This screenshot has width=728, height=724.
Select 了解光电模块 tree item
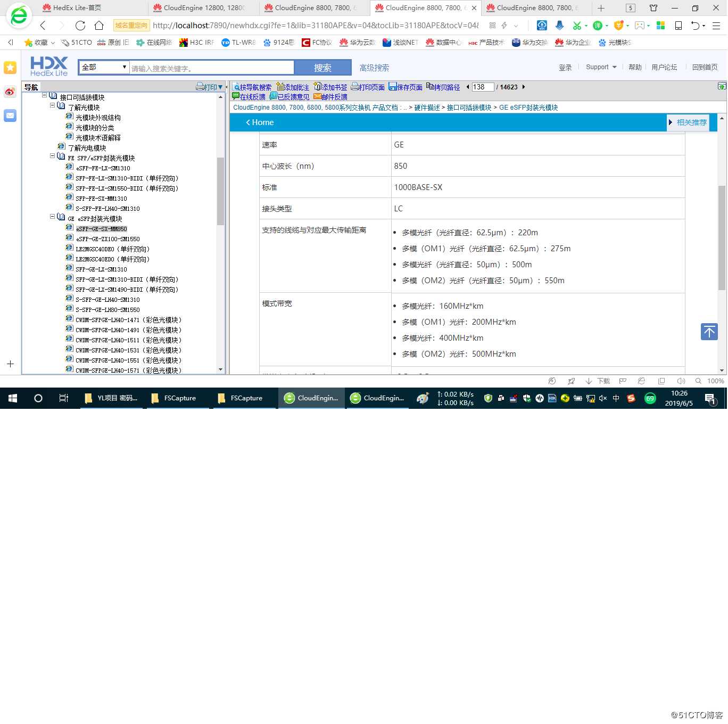87,148
